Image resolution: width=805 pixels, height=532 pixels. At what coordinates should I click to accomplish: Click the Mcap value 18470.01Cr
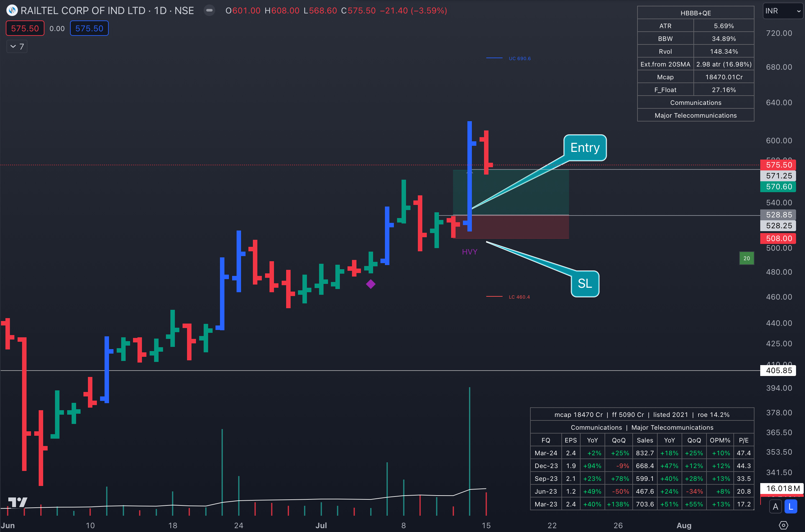(x=723, y=77)
